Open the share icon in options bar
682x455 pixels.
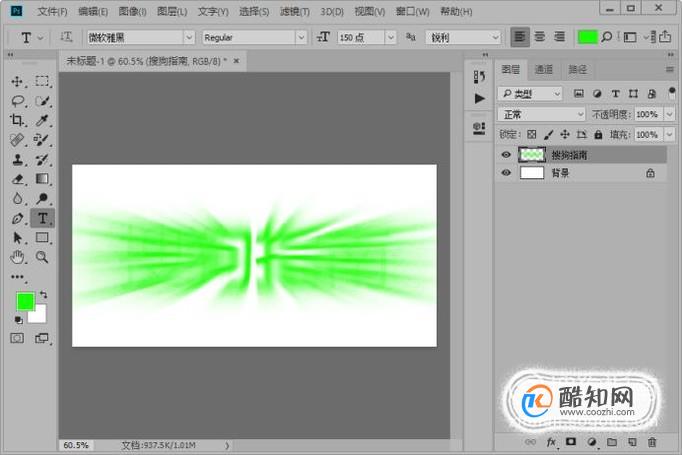[665, 37]
